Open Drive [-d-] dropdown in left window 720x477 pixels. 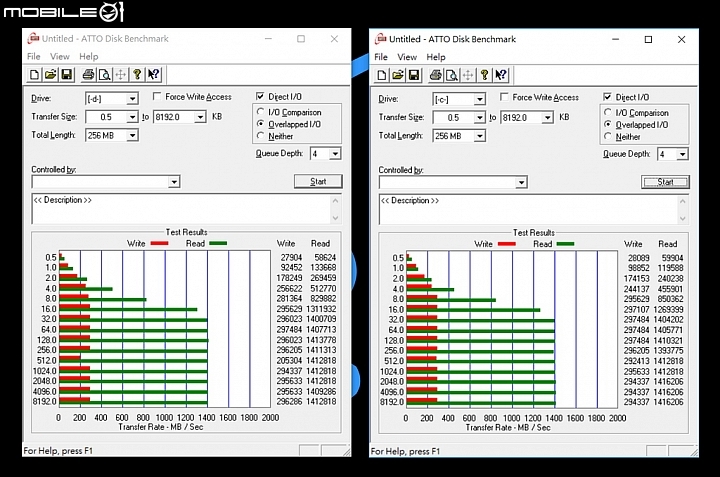132,99
